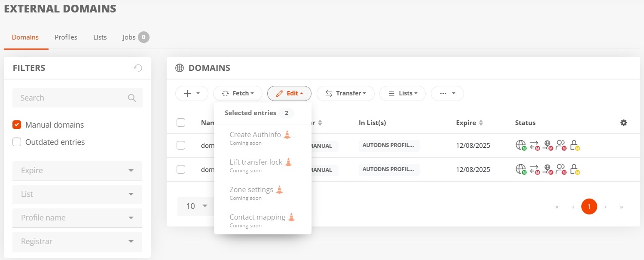Switch to the Jobs tab
Screen dimensions: 644x260
point(135,37)
